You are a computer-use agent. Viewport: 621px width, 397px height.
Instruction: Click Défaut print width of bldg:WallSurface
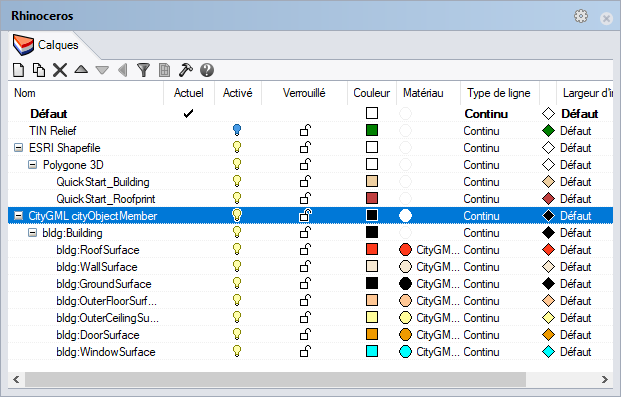(575, 267)
